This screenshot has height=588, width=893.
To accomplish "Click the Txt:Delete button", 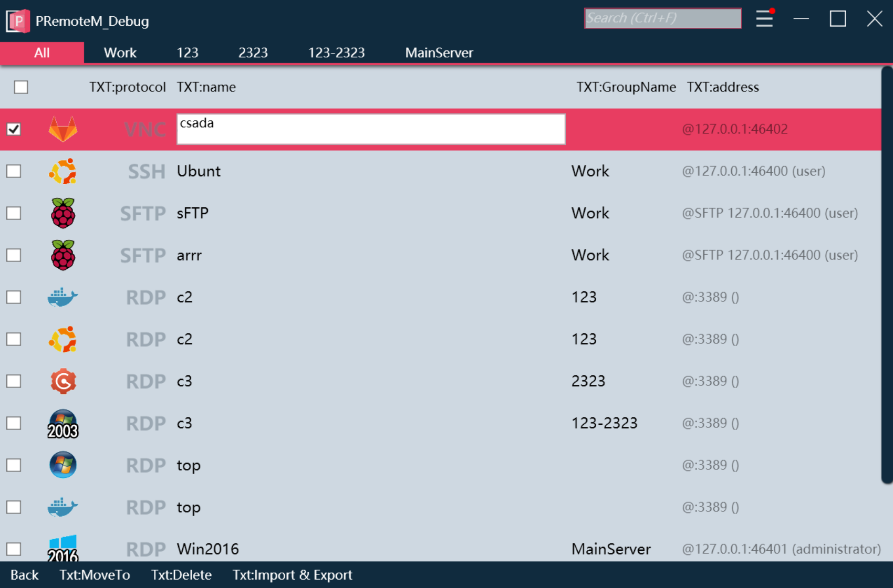I will (181, 575).
